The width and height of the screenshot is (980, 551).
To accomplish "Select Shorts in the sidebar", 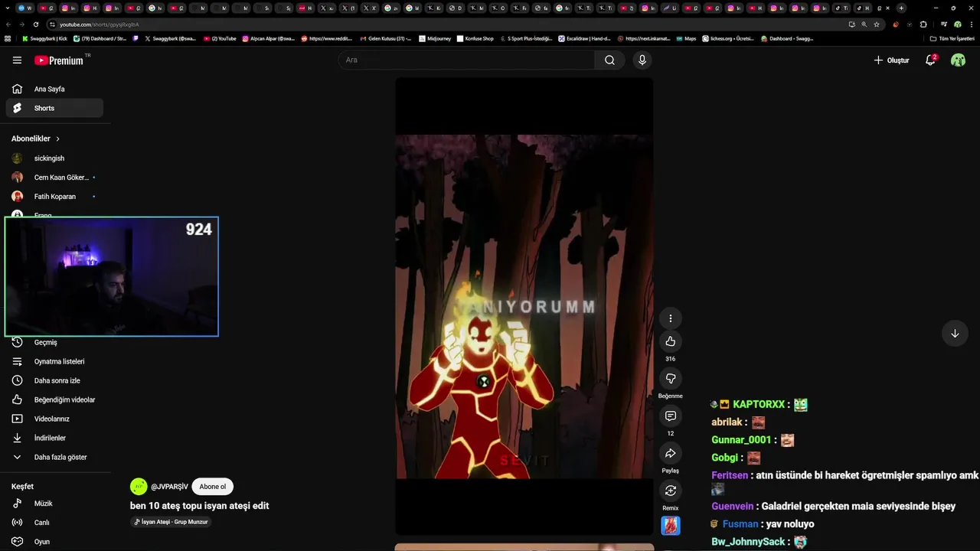I will (54, 108).
